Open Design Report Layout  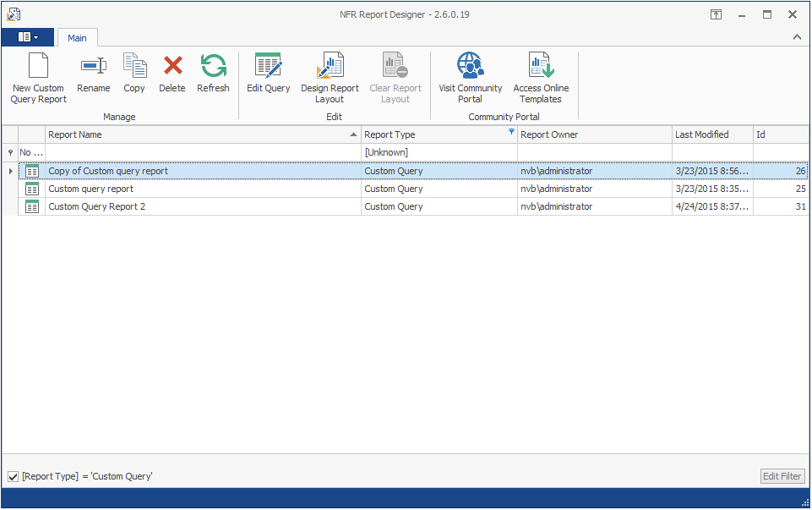(x=330, y=66)
